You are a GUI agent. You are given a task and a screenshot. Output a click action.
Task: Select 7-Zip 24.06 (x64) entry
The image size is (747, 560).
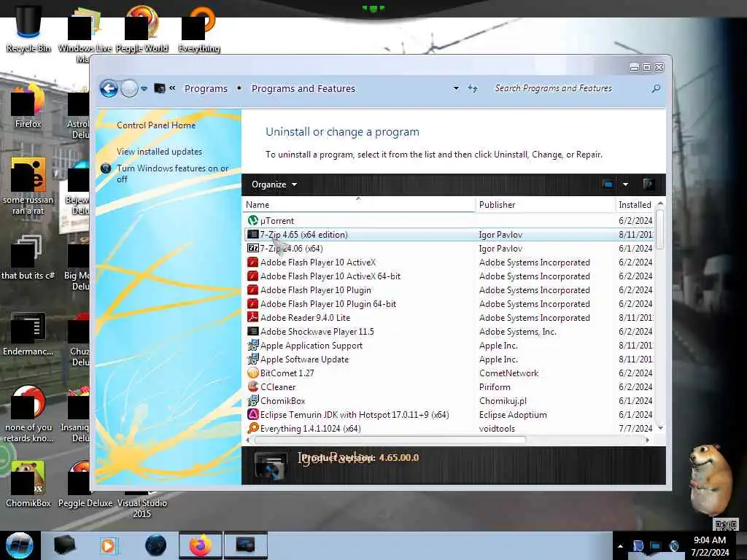point(449,249)
